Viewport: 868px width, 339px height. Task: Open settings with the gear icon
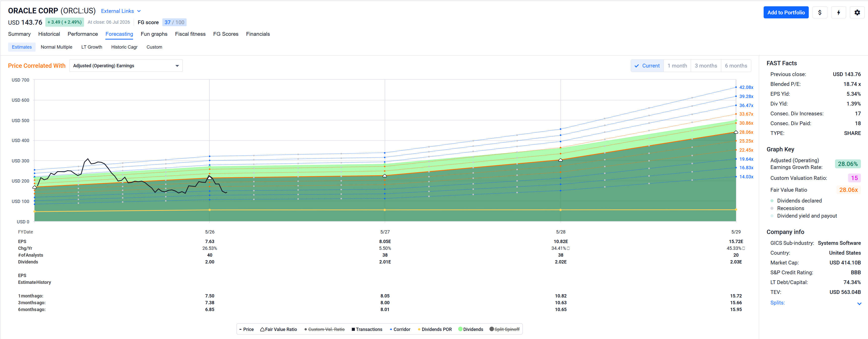pyautogui.click(x=857, y=12)
